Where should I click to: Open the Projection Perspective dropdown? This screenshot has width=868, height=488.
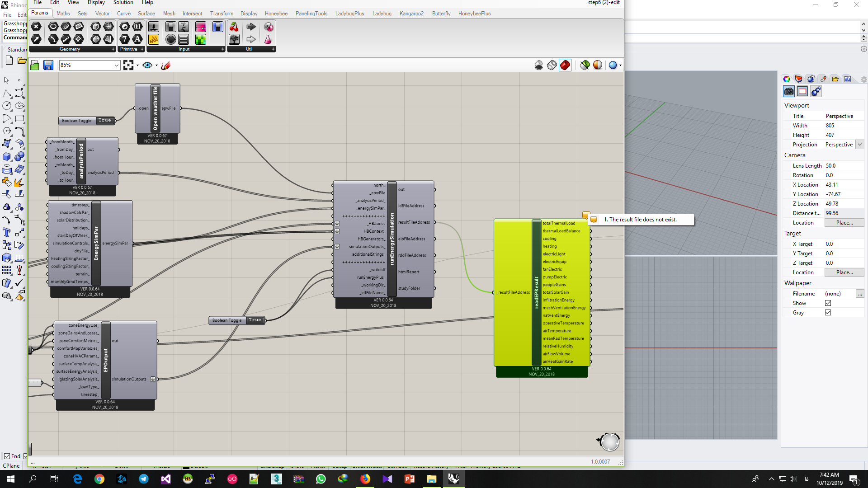[x=860, y=145]
